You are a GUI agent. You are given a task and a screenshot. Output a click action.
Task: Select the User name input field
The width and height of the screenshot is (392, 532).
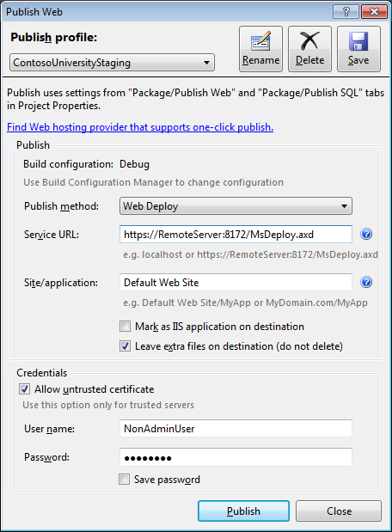tap(236, 429)
